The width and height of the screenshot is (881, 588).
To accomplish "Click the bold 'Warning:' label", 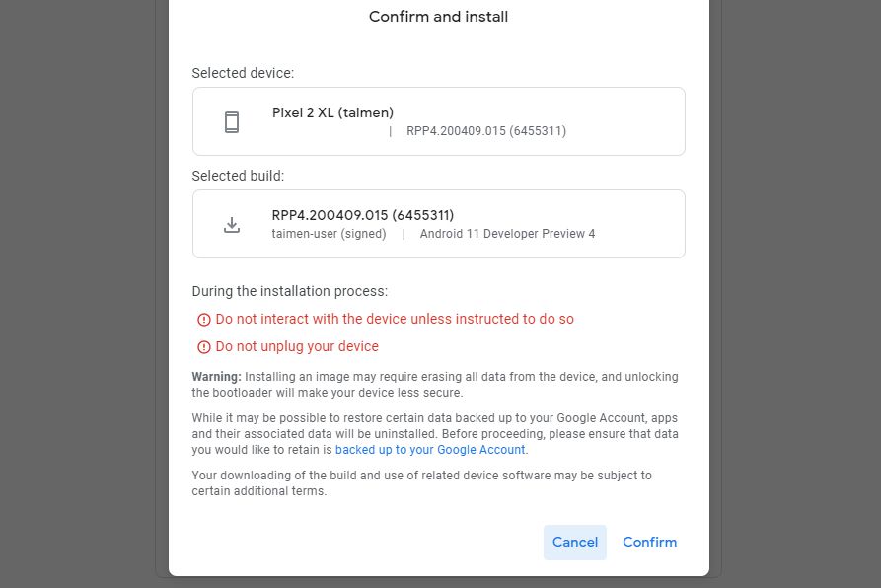I will (x=216, y=377).
